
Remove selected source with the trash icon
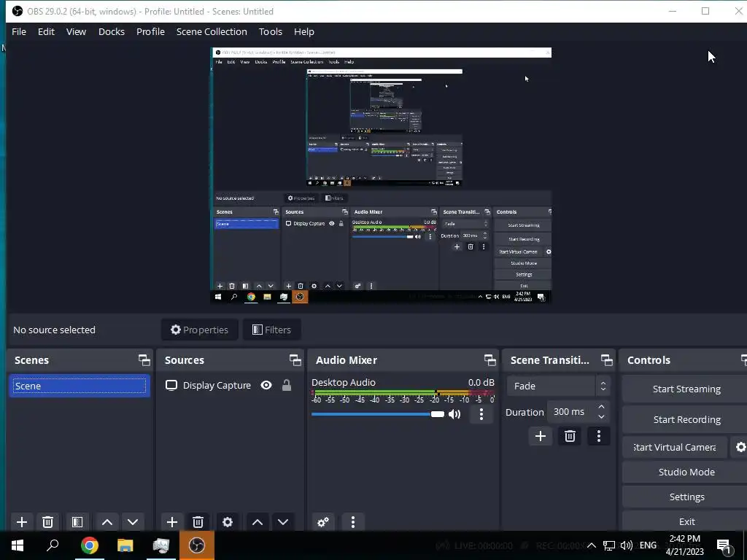(x=198, y=522)
